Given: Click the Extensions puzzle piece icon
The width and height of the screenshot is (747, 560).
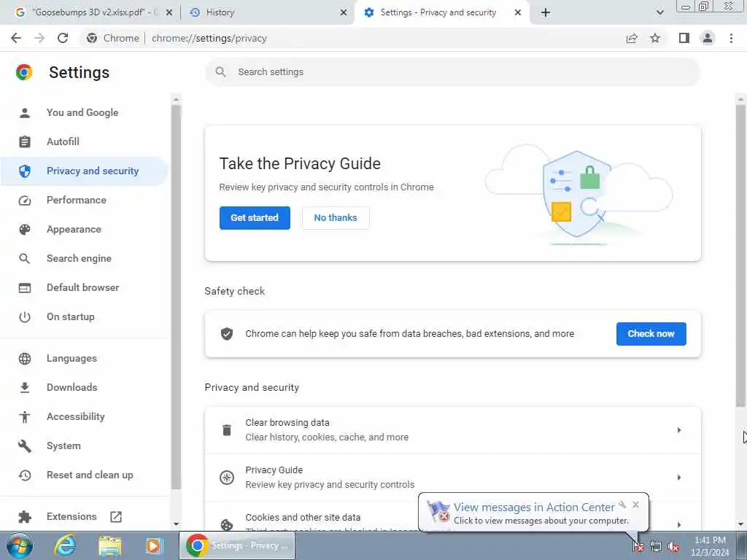Looking at the screenshot, I should (x=25, y=517).
